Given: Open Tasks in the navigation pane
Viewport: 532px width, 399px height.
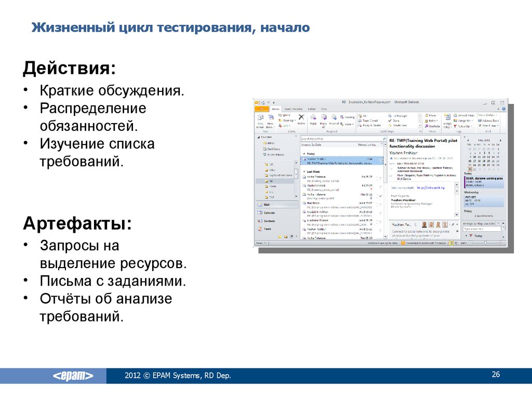Looking at the screenshot, I should [268, 229].
